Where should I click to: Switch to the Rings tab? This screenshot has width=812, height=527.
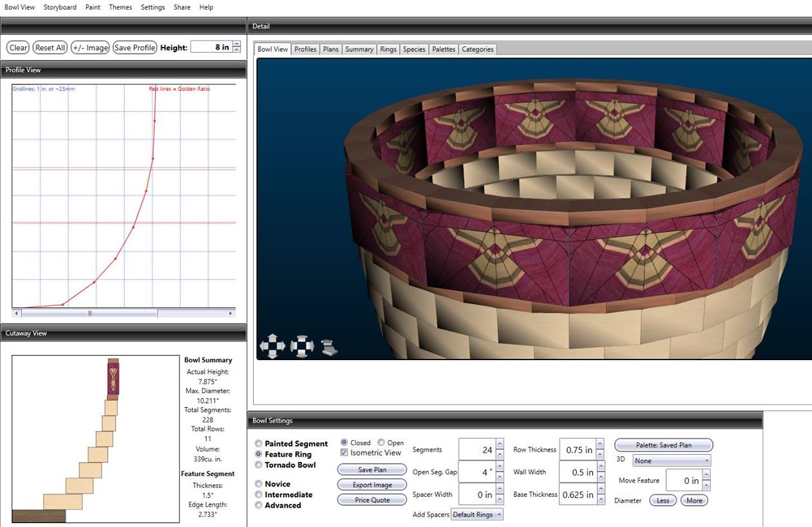388,49
